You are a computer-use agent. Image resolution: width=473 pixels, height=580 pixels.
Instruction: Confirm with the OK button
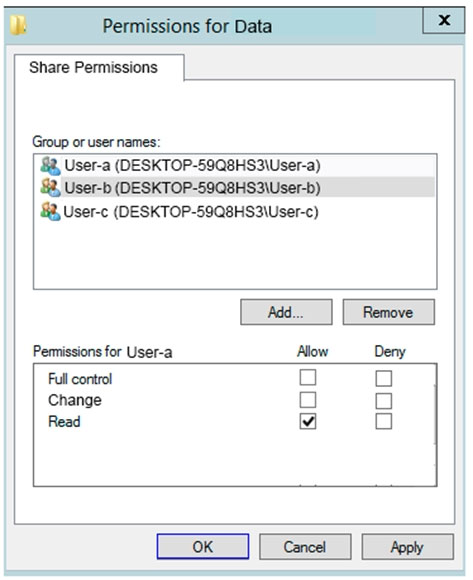tap(203, 546)
